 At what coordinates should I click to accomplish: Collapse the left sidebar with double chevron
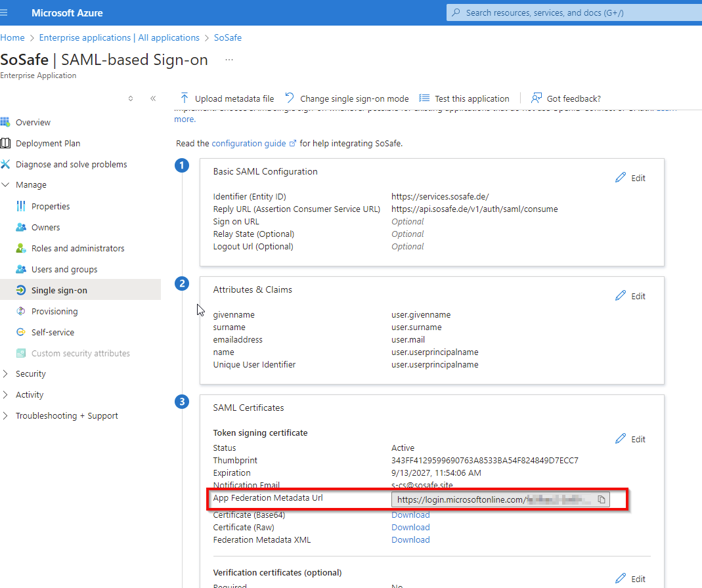[x=153, y=98]
